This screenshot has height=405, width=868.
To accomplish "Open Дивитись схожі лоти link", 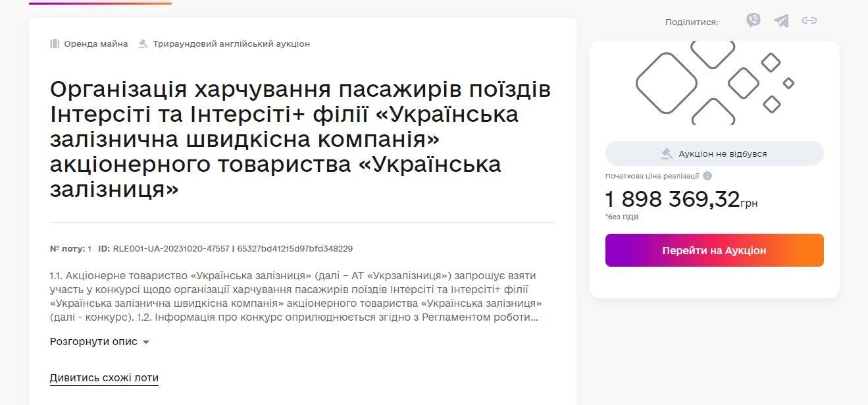I will tap(103, 377).
